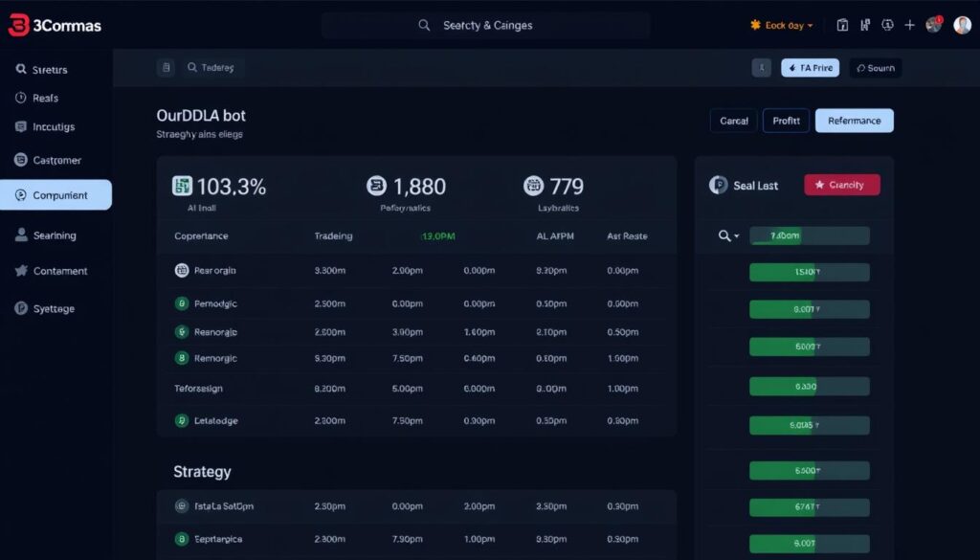This screenshot has height=560, width=980.
Task: Click the red Cranclty button
Action: [x=842, y=185]
